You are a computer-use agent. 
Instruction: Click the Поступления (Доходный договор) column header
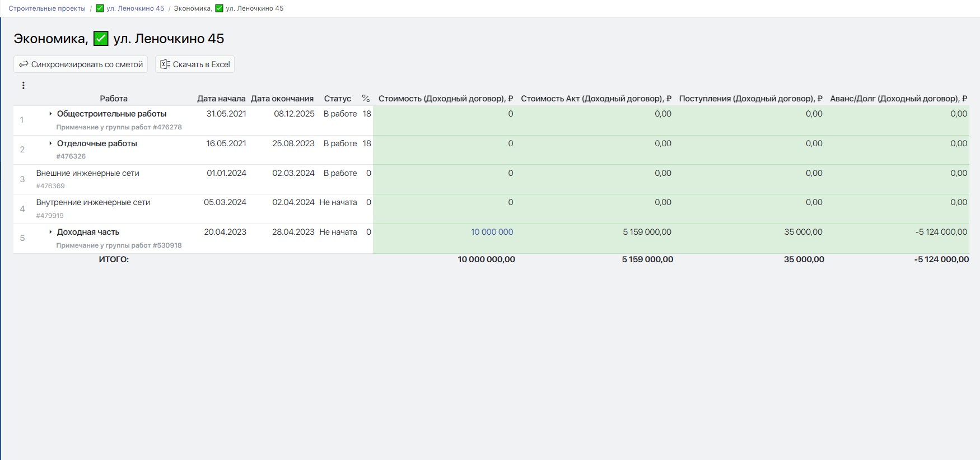pos(750,99)
